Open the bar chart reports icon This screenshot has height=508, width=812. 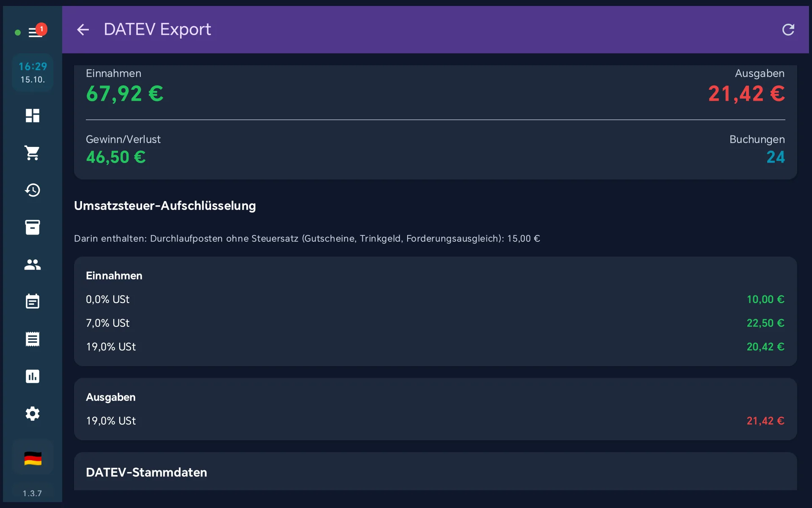click(33, 376)
